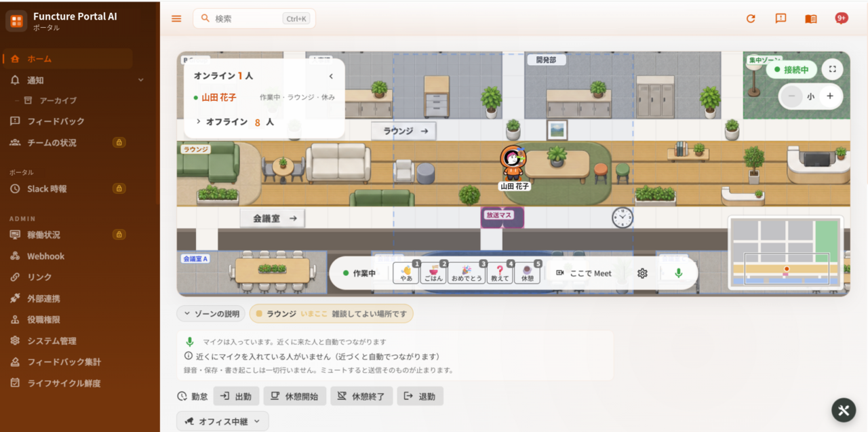Open the book manual icon

[x=811, y=19]
